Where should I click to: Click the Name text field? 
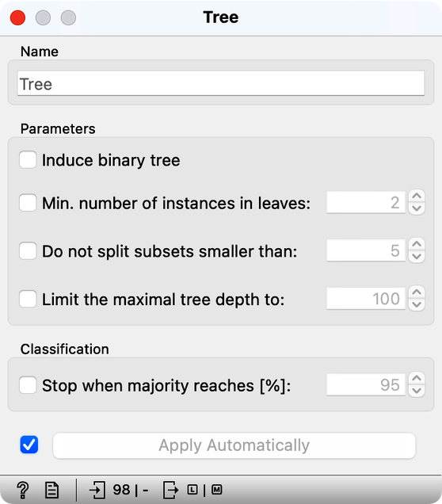221,83
